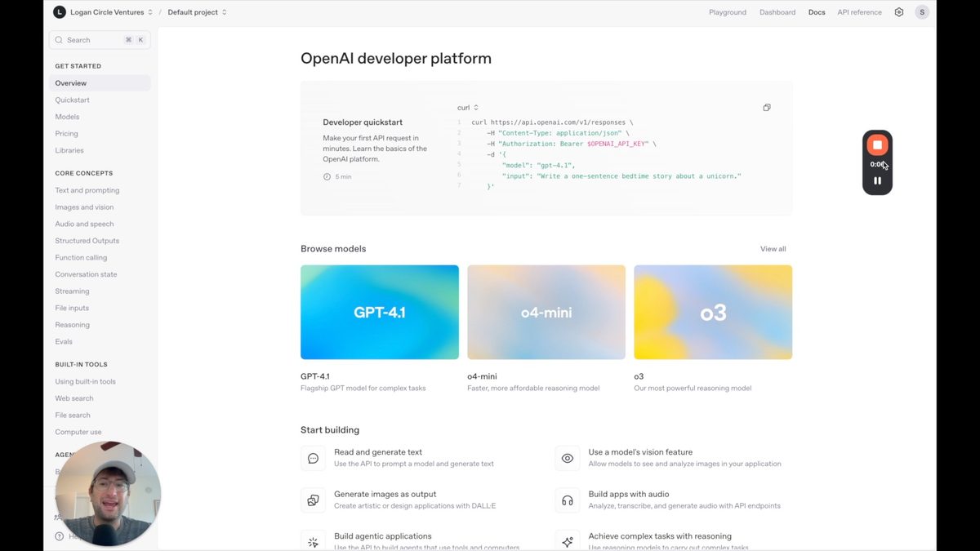Click View all models link
980x551 pixels.
click(773, 249)
